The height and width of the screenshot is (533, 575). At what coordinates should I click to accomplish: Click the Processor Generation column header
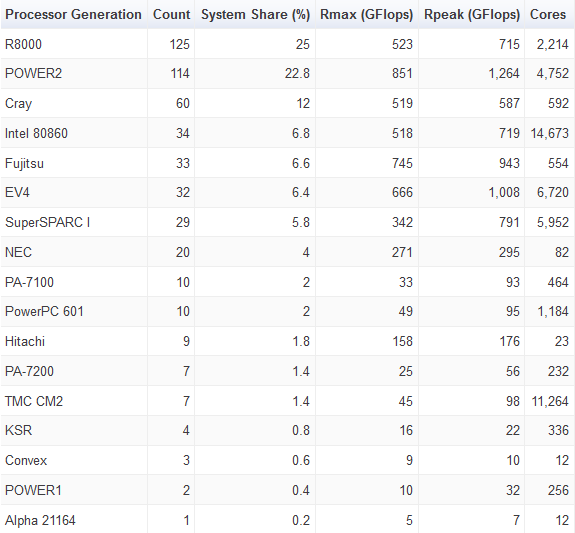(x=73, y=15)
